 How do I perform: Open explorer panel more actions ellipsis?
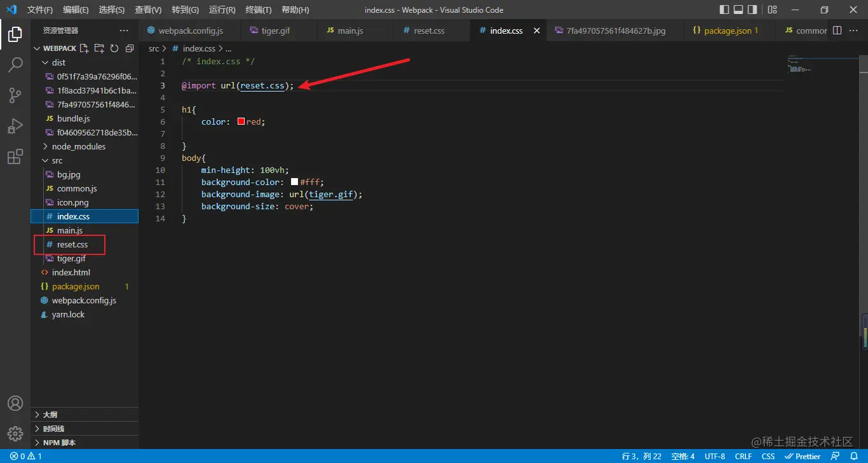[124, 31]
